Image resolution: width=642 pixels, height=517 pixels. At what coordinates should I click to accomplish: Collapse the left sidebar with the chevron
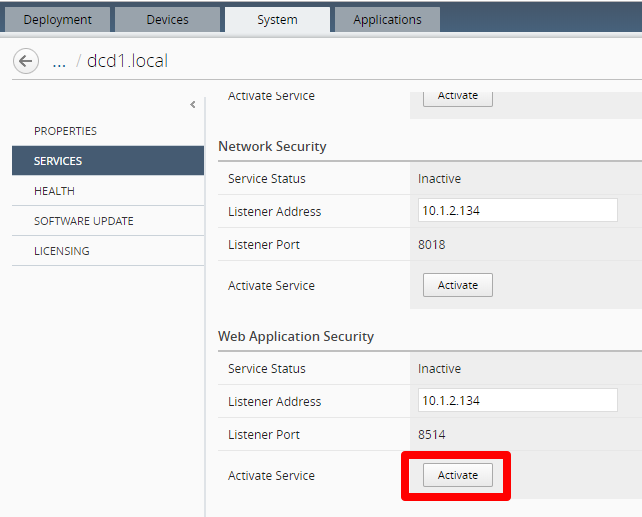click(193, 105)
